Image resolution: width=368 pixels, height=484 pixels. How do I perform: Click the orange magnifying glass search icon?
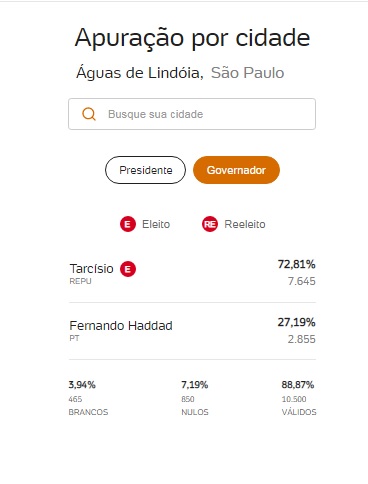pos(89,114)
